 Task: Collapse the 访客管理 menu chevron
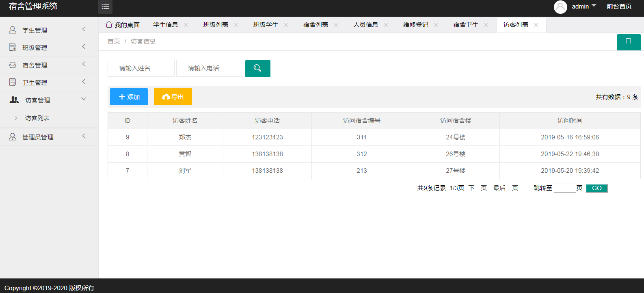pos(84,99)
